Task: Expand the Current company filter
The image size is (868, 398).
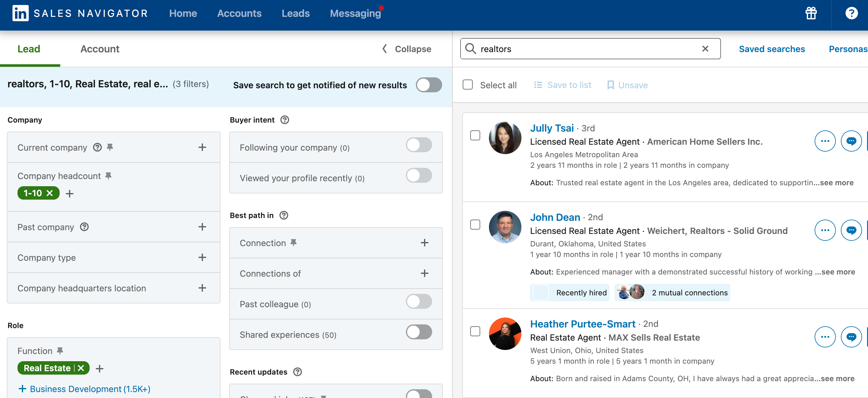Action: pos(202,148)
